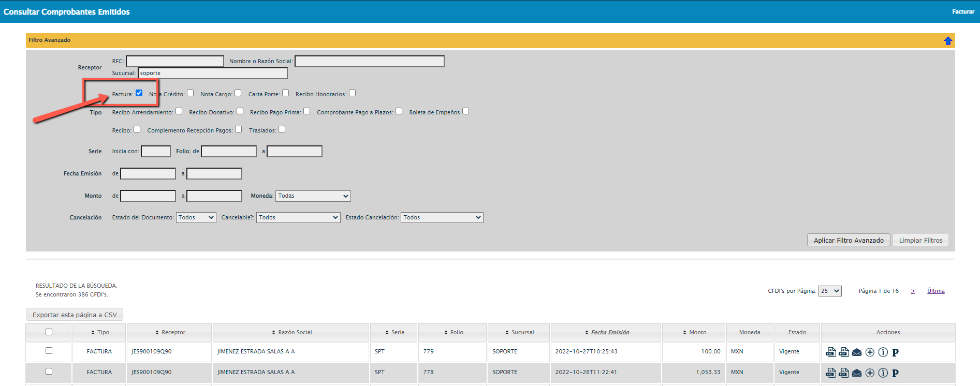Expand Estado del Documento dropdown

tap(196, 218)
